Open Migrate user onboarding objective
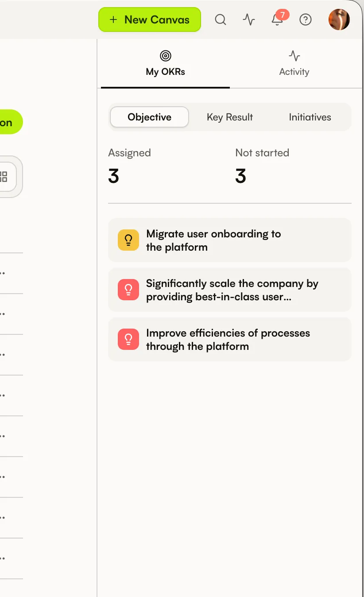The image size is (364, 597). (x=230, y=240)
